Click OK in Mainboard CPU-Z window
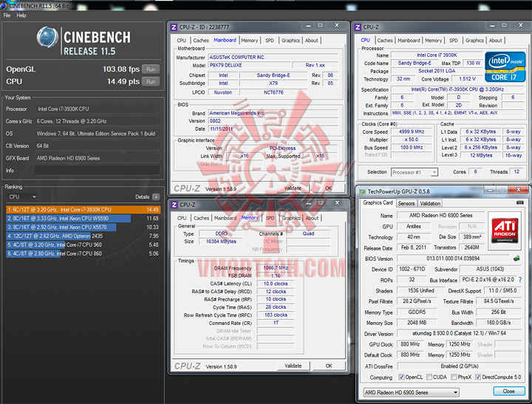Image resolution: width=532 pixels, height=404 pixels. [328, 188]
